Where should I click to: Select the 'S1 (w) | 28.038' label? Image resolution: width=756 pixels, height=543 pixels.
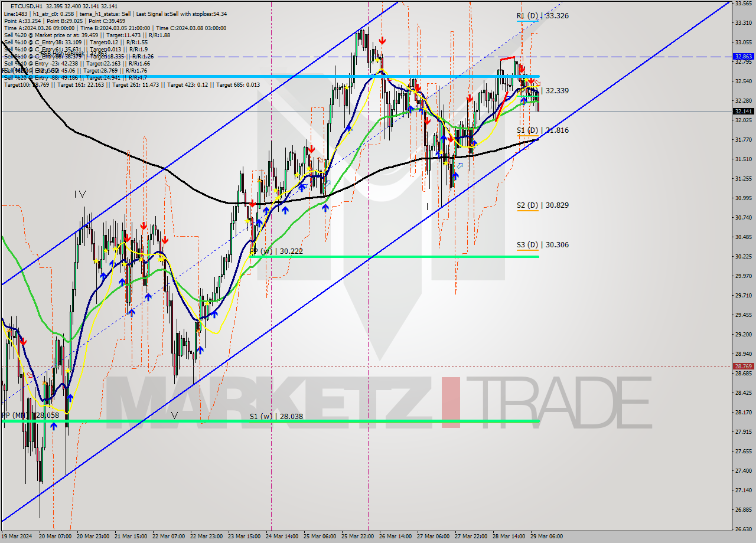(276, 416)
